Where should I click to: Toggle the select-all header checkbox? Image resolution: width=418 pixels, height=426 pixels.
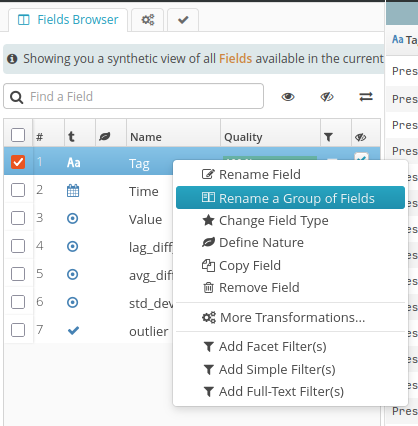(18, 135)
